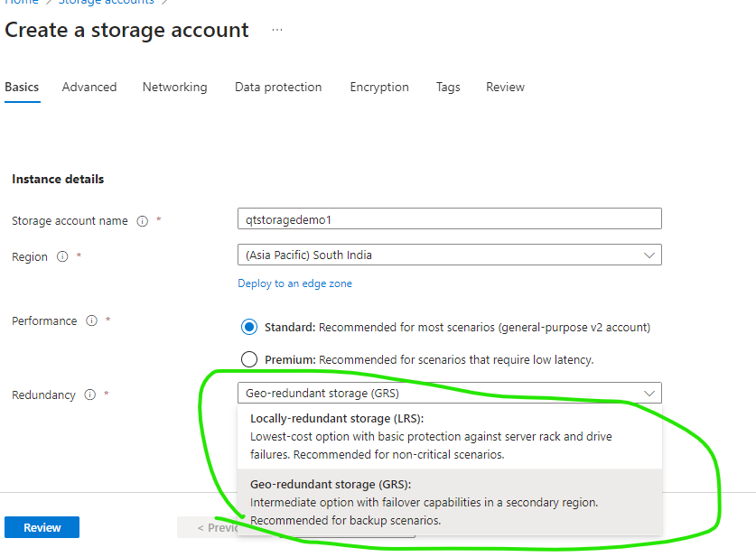Switch to the Tags tab

point(448,88)
